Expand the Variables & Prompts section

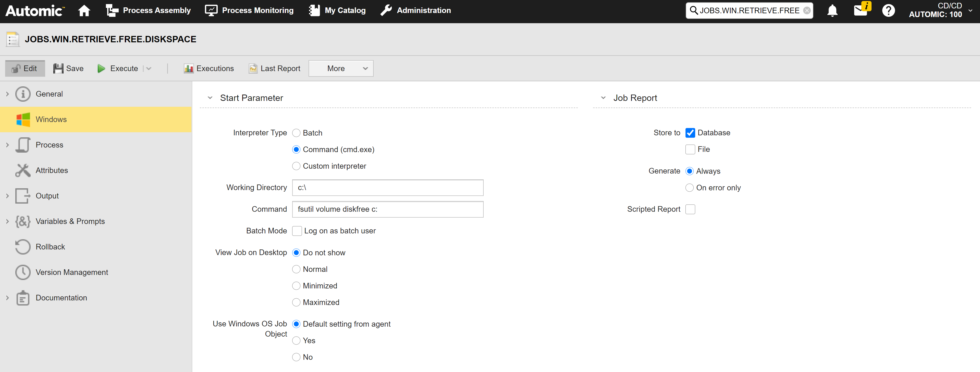pos(7,221)
